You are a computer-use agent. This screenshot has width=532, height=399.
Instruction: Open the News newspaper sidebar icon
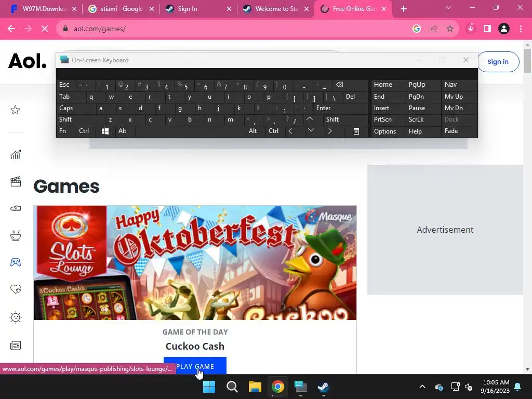(15, 345)
